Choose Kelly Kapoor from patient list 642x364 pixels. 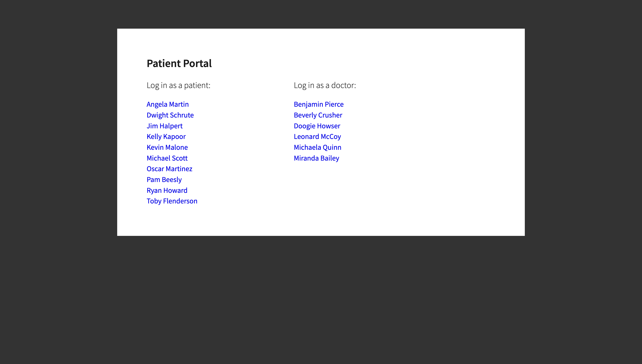pyautogui.click(x=166, y=137)
